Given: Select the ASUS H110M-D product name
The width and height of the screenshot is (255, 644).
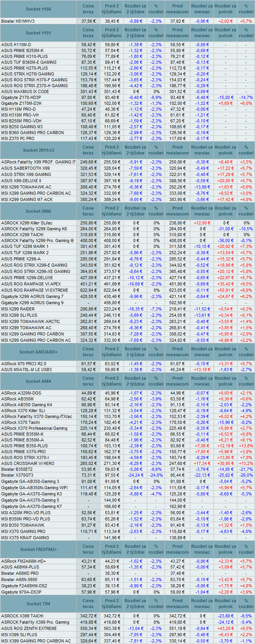Looking at the screenshot, I should [16, 45].
